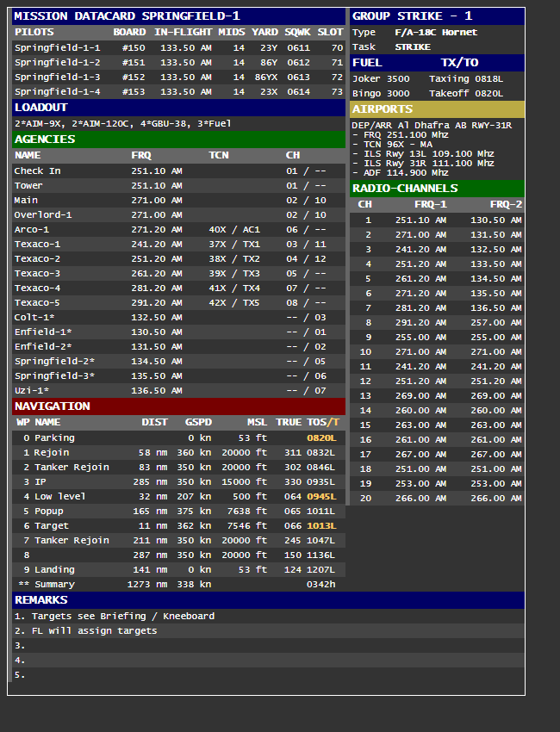Select the Low level waypoint name
Image resolution: width=560 pixels, height=732 pixels.
click(59, 496)
